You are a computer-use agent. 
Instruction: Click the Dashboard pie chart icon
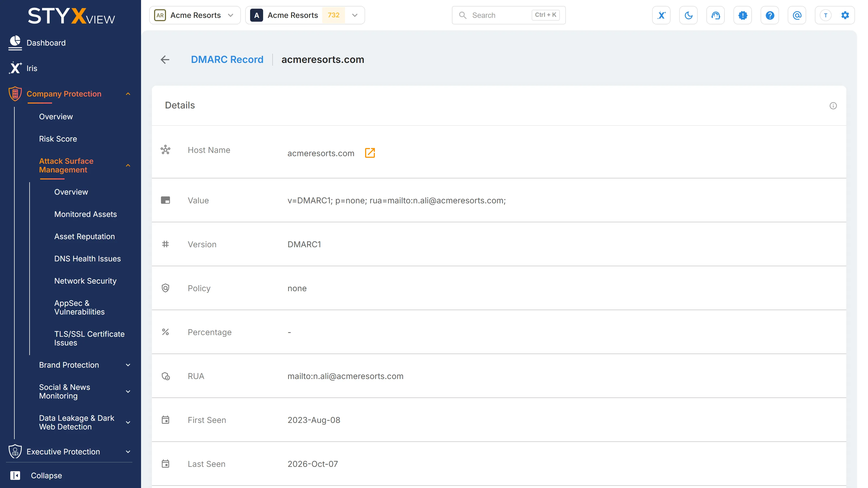15,43
